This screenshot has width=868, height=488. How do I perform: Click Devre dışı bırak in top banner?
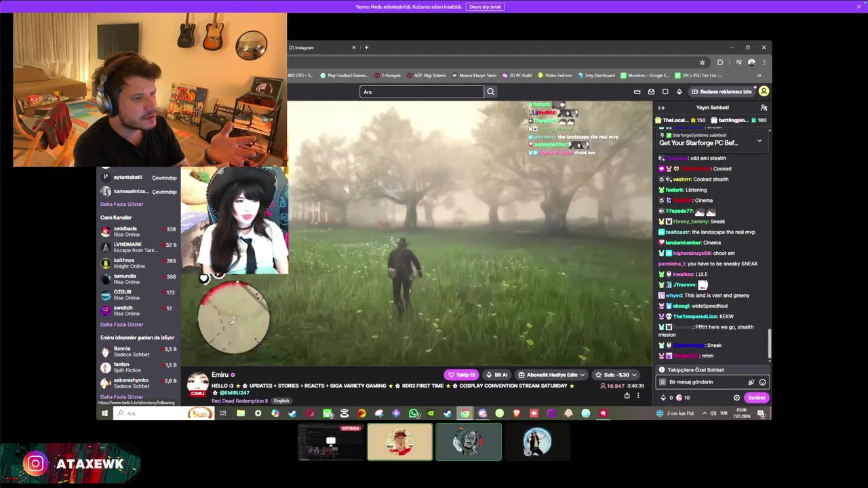pos(485,7)
